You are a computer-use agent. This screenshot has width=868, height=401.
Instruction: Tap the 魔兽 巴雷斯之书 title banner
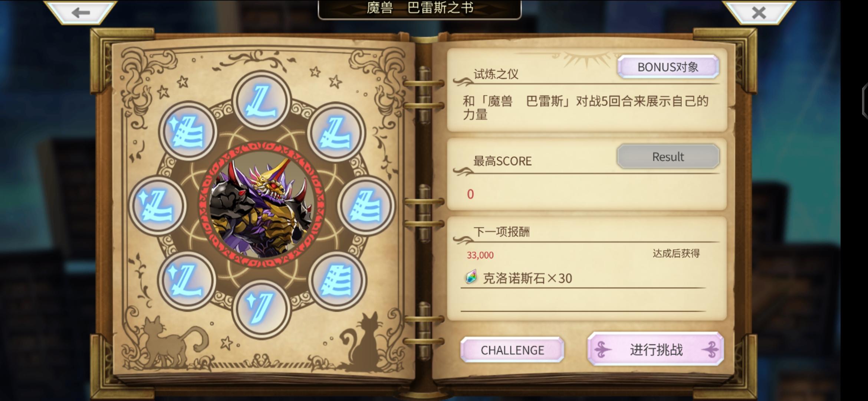click(x=420, y=8)
